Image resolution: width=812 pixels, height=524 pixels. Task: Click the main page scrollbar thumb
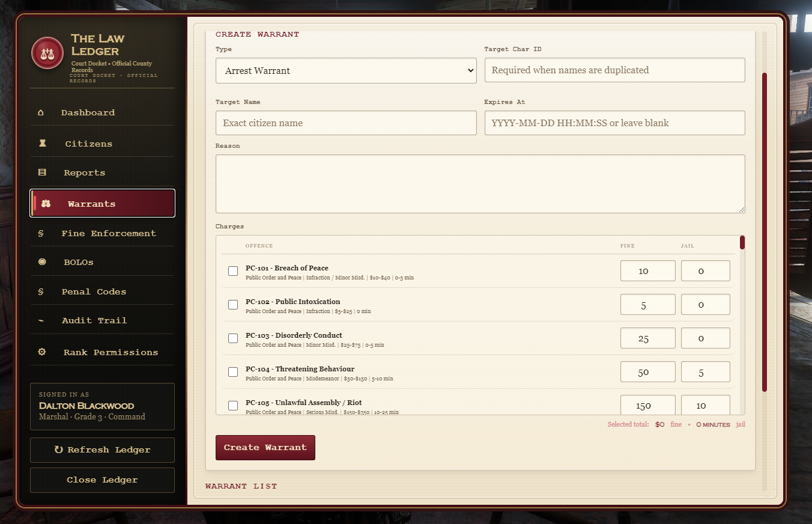765,232
